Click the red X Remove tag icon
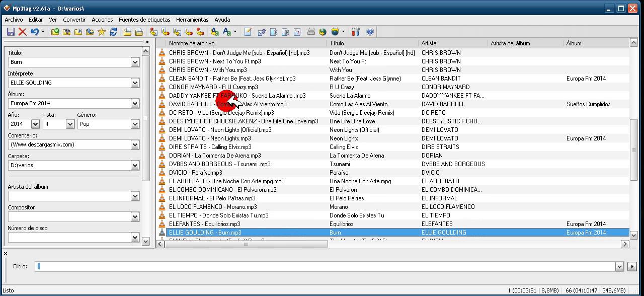Image resolution: width=644 pixels, height=296 pixels. coord(23,32)
